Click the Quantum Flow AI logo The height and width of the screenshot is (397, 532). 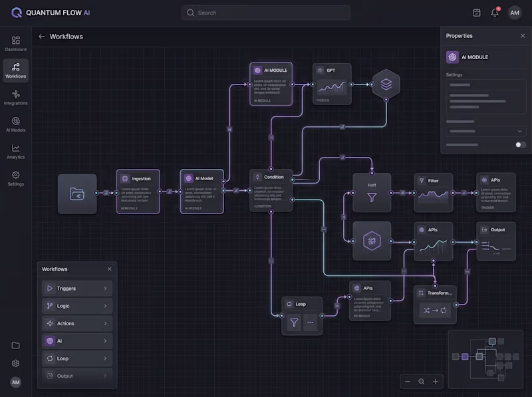click(51, 13)
